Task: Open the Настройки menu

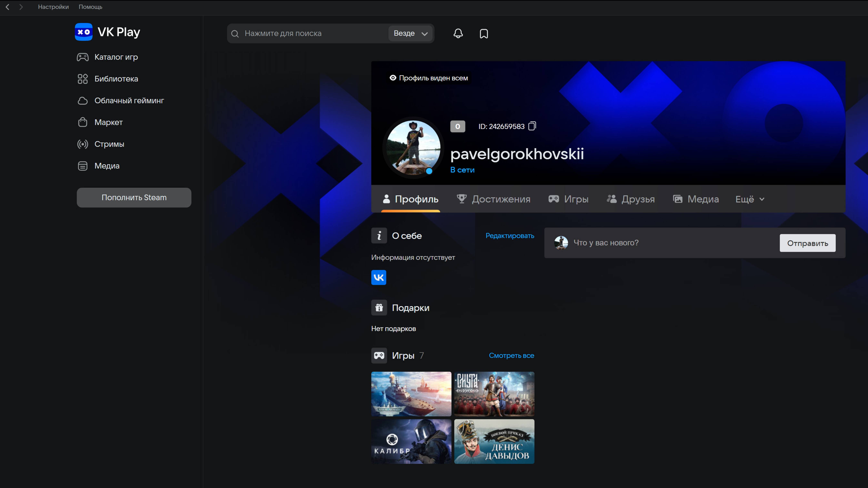Action: tap(53, 7)
